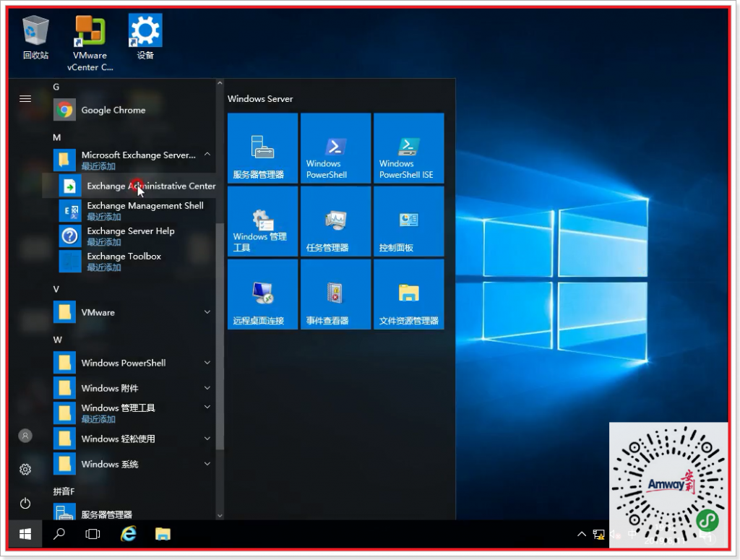Launch the Windows PowerShell tile
Screen dimensions: 740x560
point(335,148)
